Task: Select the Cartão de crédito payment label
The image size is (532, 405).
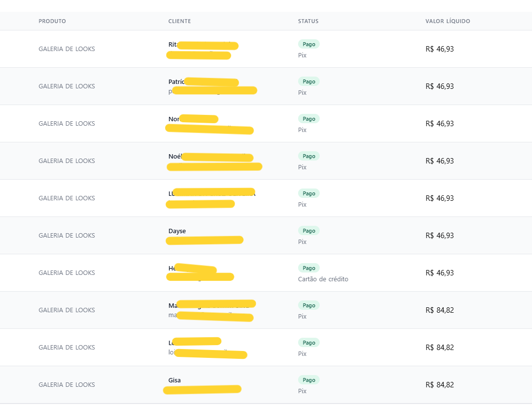Action: (x=323, y=279)
